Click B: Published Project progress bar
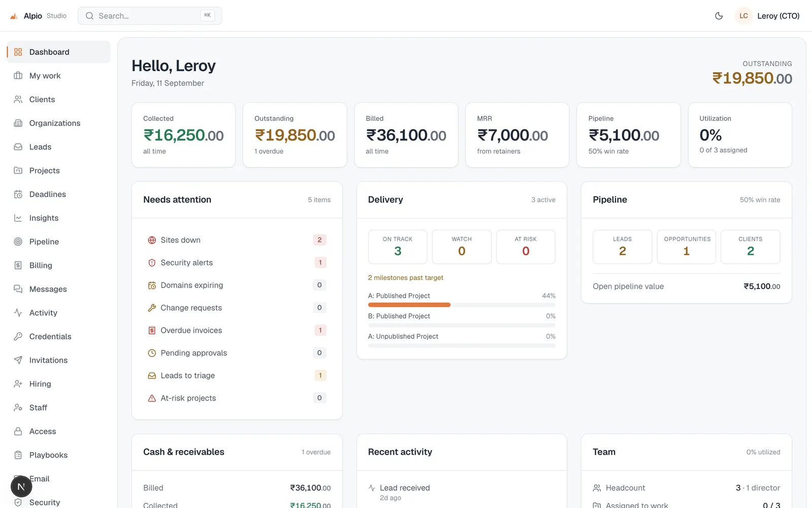The image size is (812, 508). pos(462,325)
